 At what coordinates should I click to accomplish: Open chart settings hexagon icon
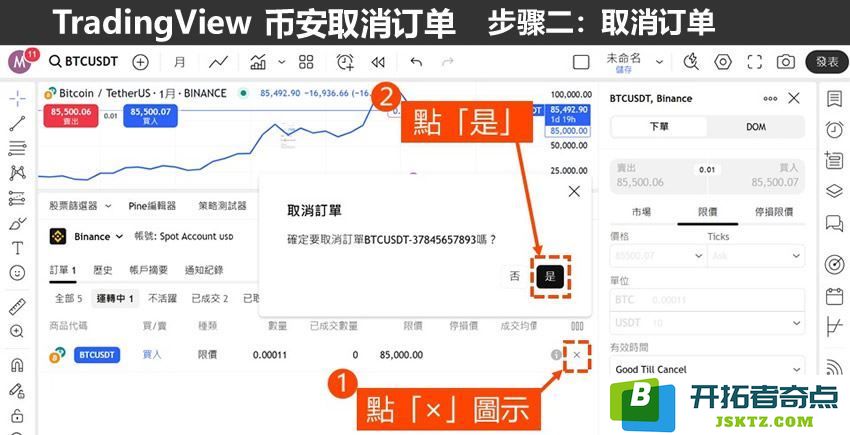pos(723,62)
